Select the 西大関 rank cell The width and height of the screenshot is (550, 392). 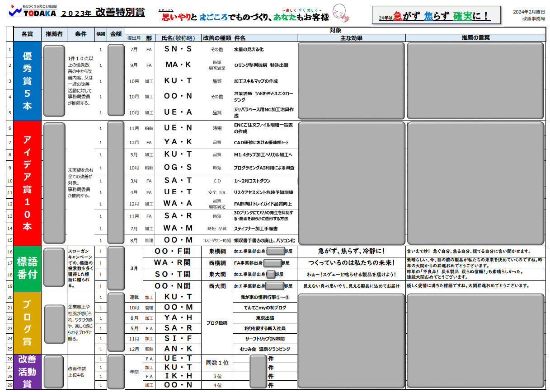pos(217,286)
